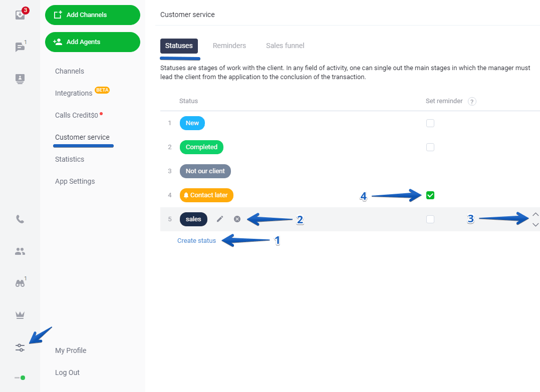Viewport: 540px width, 392px height.
Task: Open the phone calls sidebar icon
Action: [20, 219]
